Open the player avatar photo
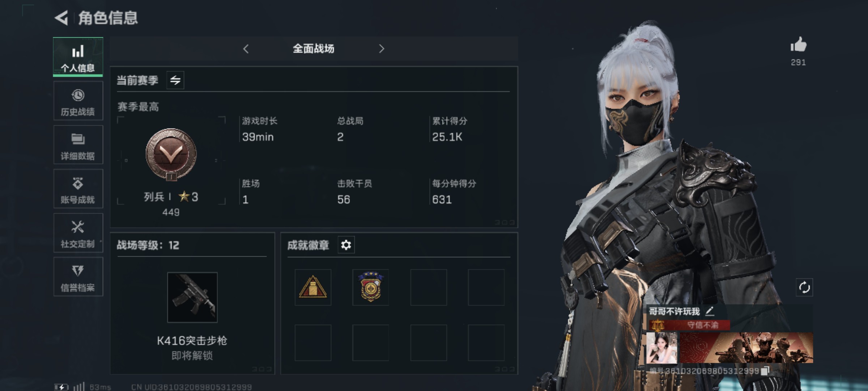 tap(662, 348)
